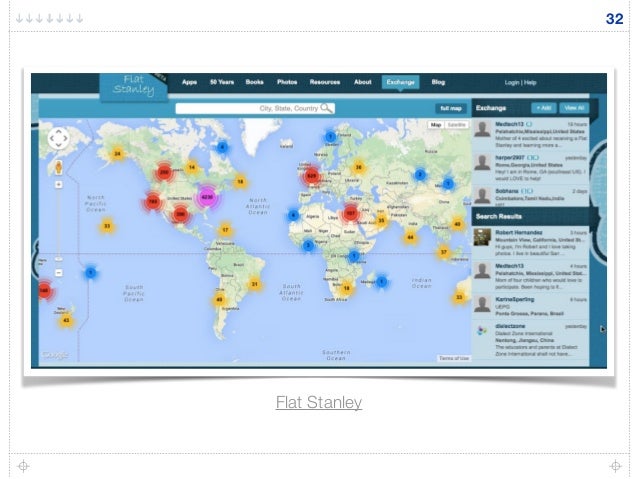Click the yellow 14 cluster in Canada
This screenshot has height=479, width=638.
[192, 167]
